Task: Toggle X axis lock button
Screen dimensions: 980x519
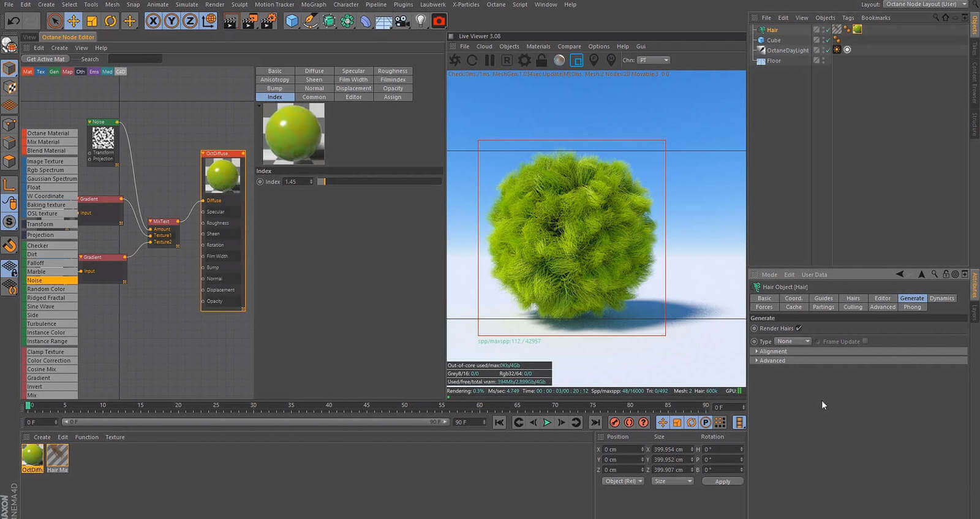Action: [153, 21]
